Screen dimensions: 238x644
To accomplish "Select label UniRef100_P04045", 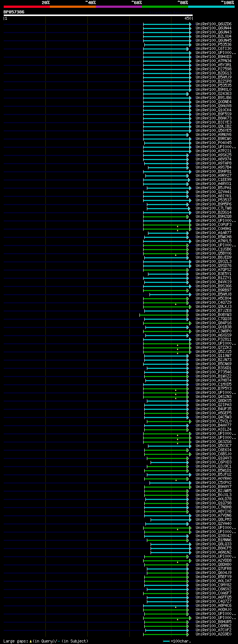I will tap(213, 143).
